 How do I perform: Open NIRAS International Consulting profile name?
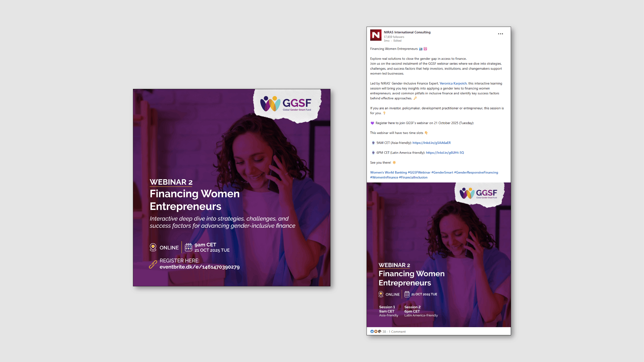point(407,32)
